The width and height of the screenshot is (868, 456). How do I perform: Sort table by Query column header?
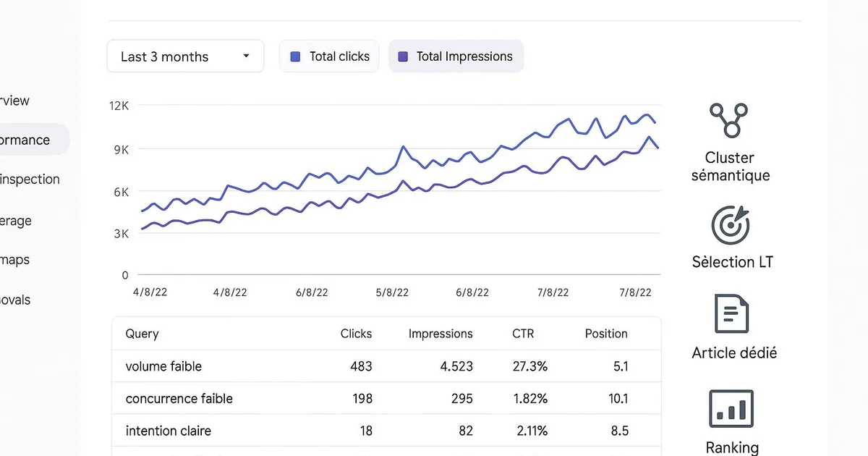(x=142, y=334)
